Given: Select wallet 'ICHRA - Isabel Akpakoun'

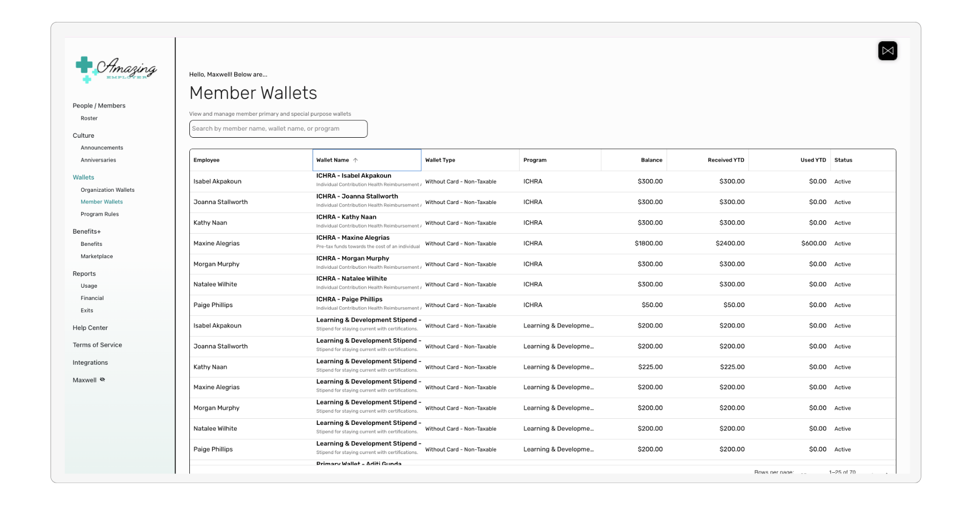Looking at the screenshot, I should point(354,176).
